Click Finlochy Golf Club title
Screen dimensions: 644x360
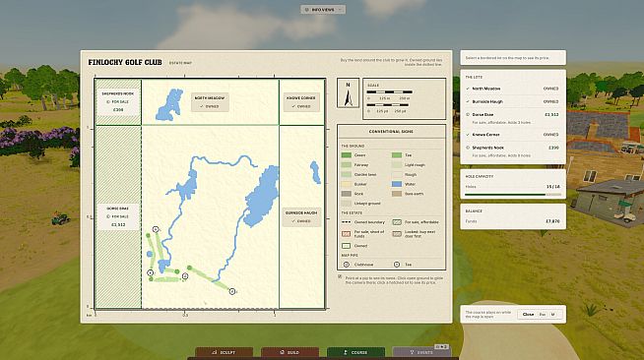point(125,62)
